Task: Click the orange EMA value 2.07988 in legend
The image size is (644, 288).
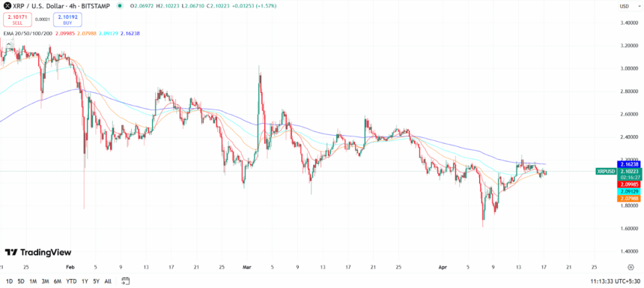Action: click(x=87, y=33)
